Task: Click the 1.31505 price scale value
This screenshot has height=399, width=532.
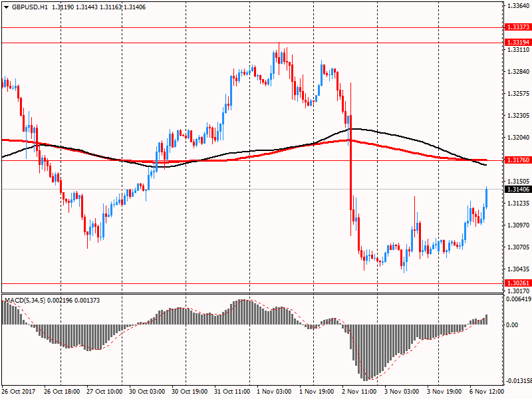Action: (x=519, y=181)
